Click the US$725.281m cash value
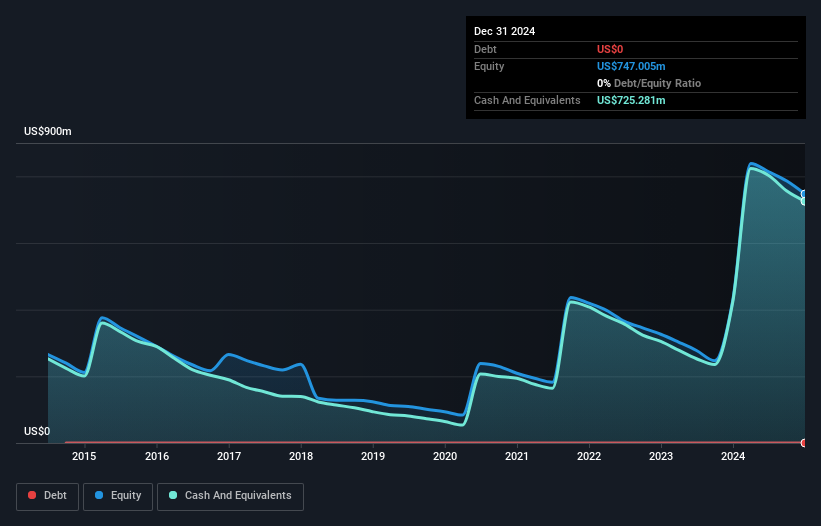 [x=631, y=100]
